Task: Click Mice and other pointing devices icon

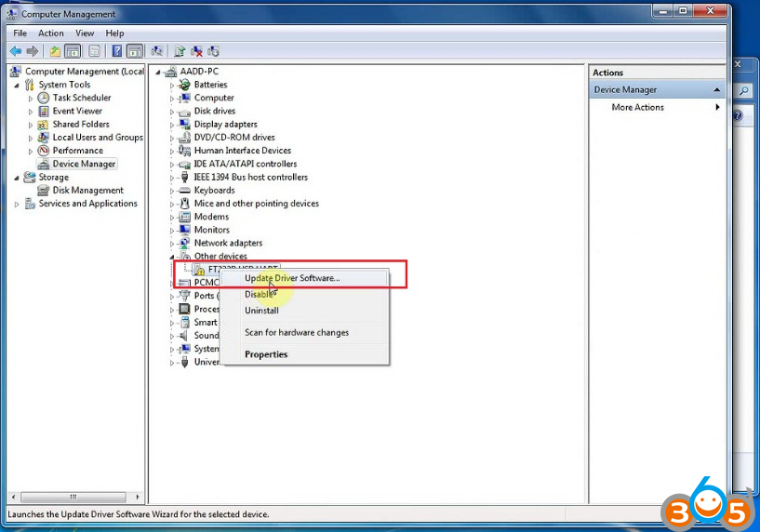Action: coord(184,204)
